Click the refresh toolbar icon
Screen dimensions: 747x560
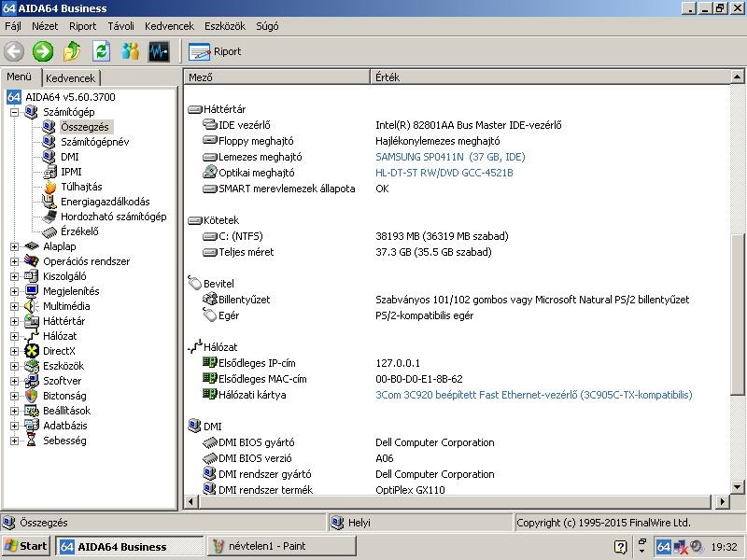101,51
